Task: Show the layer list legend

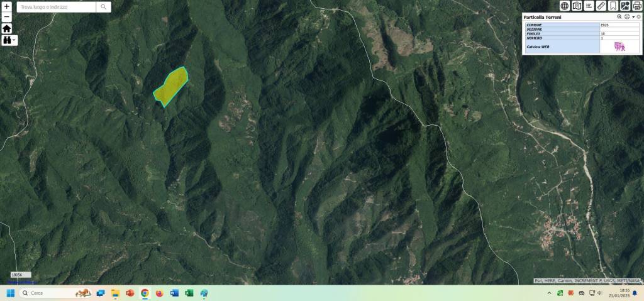Action: point(589,6)
